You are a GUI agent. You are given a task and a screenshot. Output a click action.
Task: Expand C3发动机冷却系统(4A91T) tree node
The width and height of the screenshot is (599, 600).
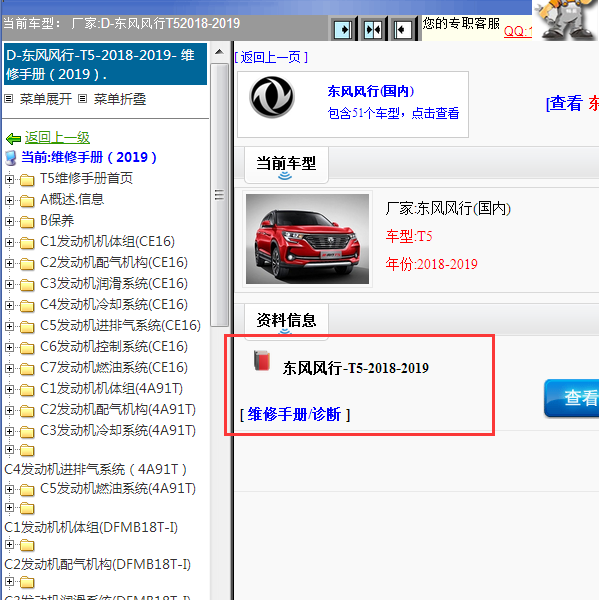click(9, 432)
